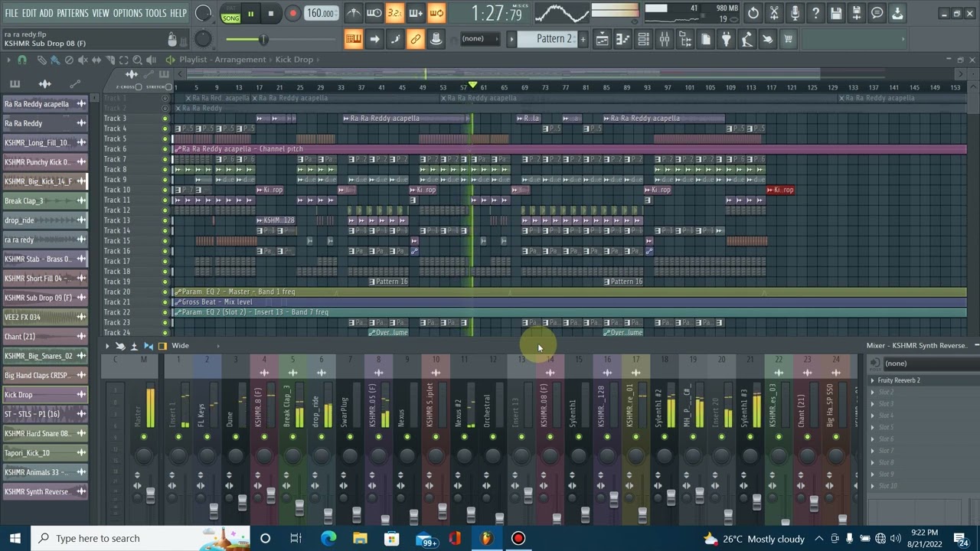
Task: Open the tempo tapper icon
Action: pyautogui.click(x=747, y=39)
